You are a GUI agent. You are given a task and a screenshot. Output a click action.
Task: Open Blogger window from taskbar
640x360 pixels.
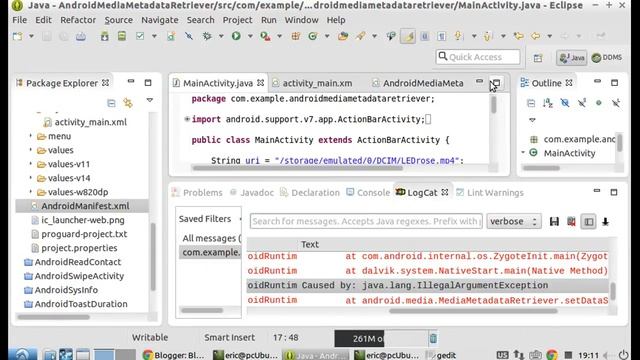(174, 355)
